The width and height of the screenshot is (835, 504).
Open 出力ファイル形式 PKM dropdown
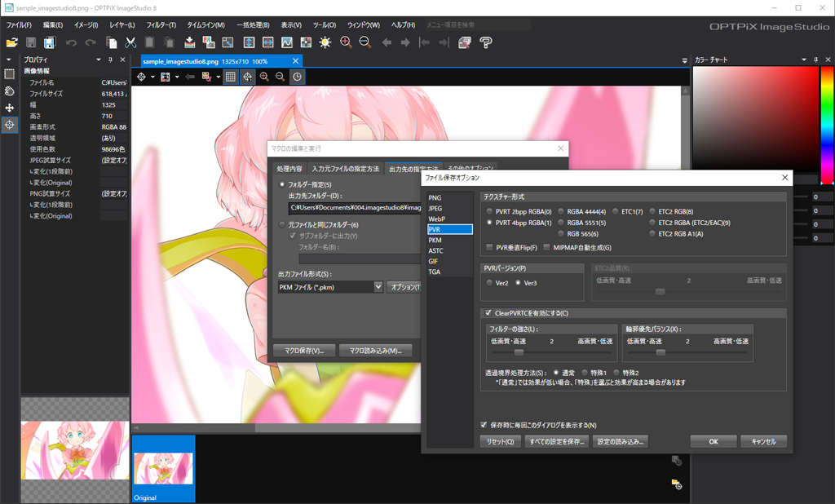(378, 286)
